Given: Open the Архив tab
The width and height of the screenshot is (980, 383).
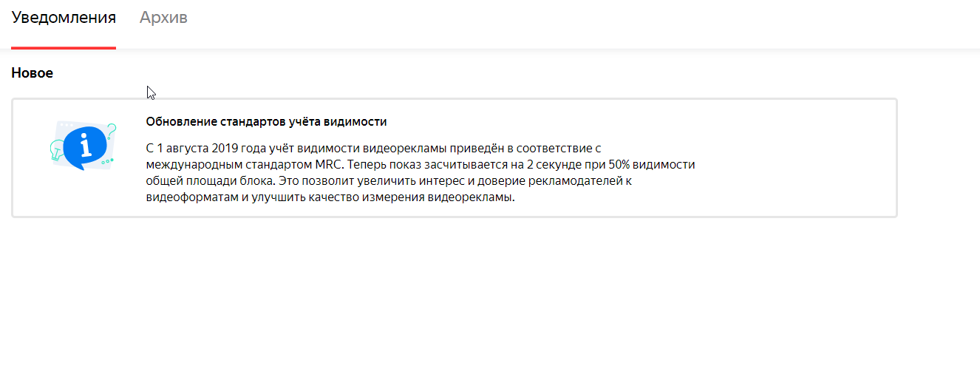Looking at the screenshot, I should pyautogui.click(x=163, y=18).
